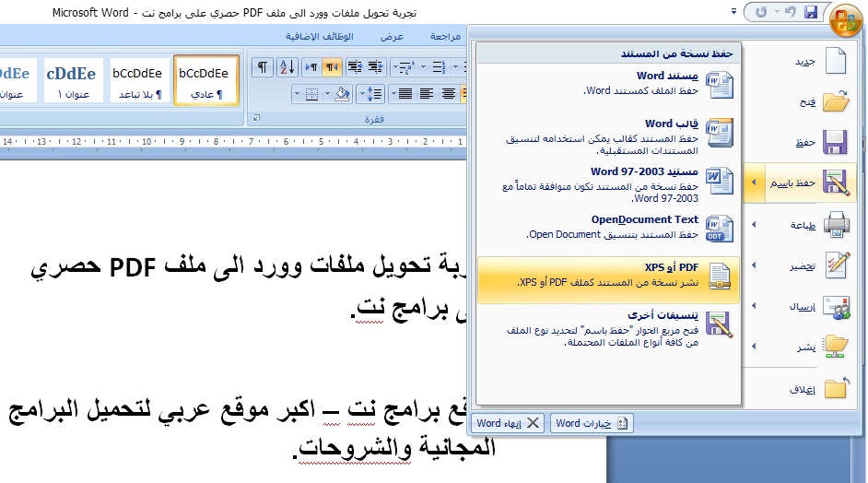
Task: Expand the نشر (Publish) submenu arrow
Action: pos(754,347)
